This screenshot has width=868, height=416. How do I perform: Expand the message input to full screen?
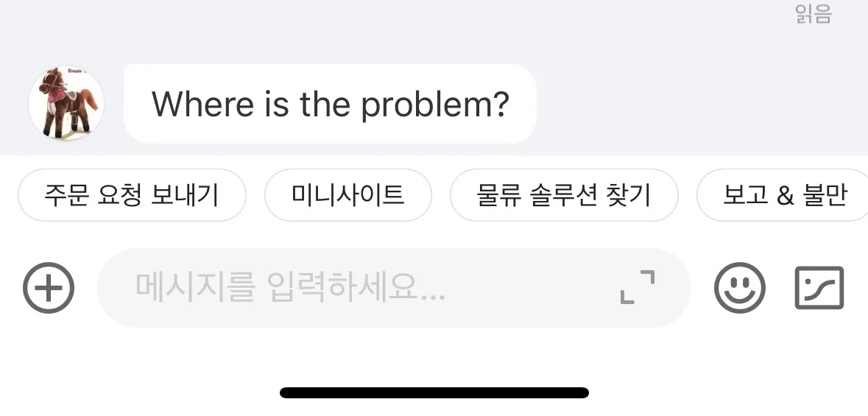click(x=637, y=287)
